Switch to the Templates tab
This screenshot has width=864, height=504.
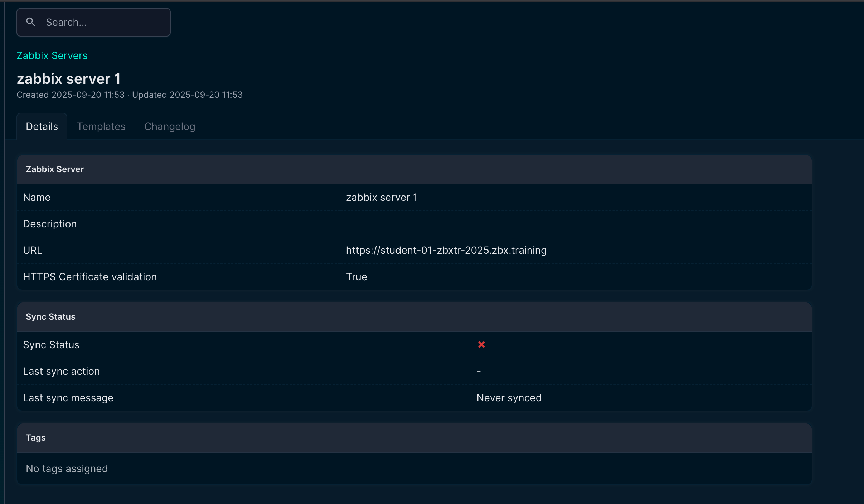pyautogui.click(x=101, y=127)
